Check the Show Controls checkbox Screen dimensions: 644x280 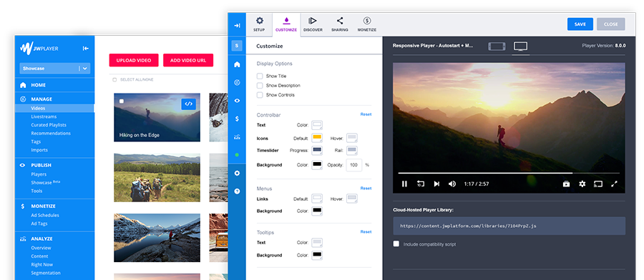click(260, 95)
